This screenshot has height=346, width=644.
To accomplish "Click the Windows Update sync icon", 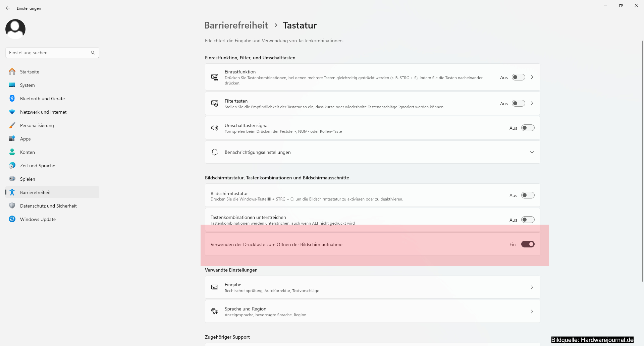I will [x=12, y=219].
